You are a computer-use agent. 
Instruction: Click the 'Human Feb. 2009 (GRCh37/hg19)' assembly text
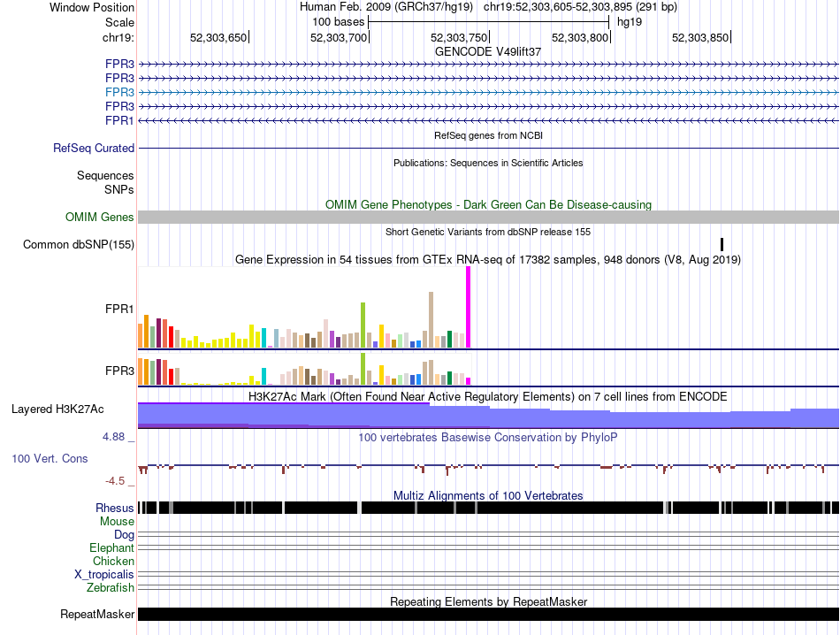(x=386, y=7)
